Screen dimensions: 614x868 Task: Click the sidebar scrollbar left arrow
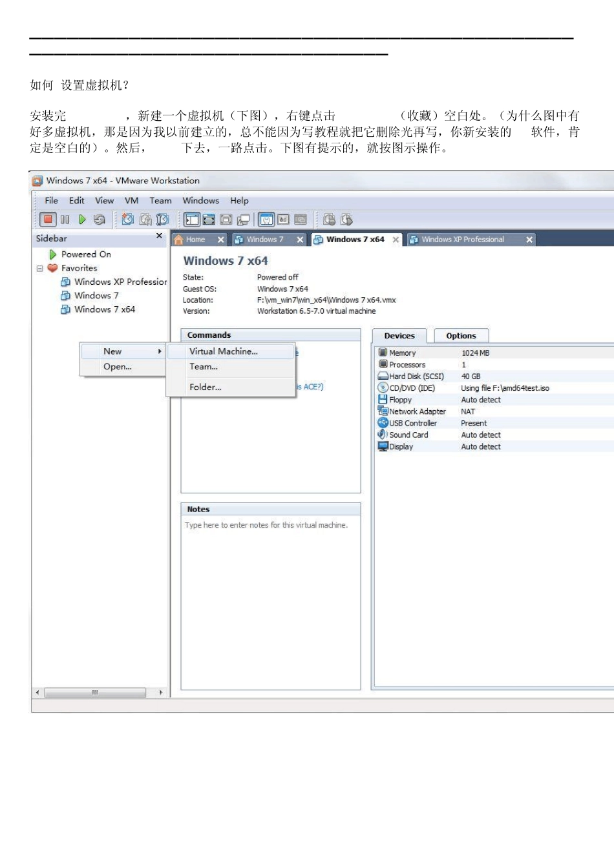point(37,692)
